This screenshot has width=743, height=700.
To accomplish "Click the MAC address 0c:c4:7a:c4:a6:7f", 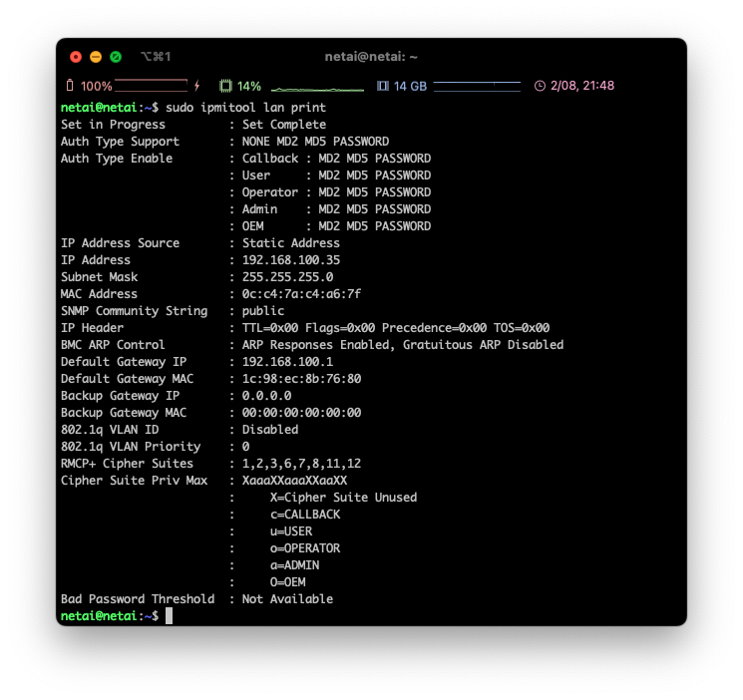I will point(302,294).
